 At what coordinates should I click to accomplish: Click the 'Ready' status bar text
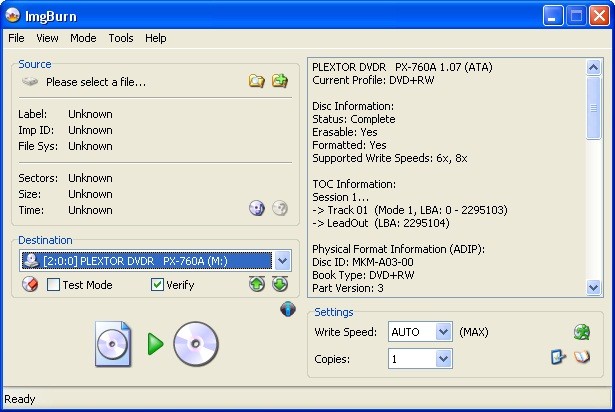[20, 399]
